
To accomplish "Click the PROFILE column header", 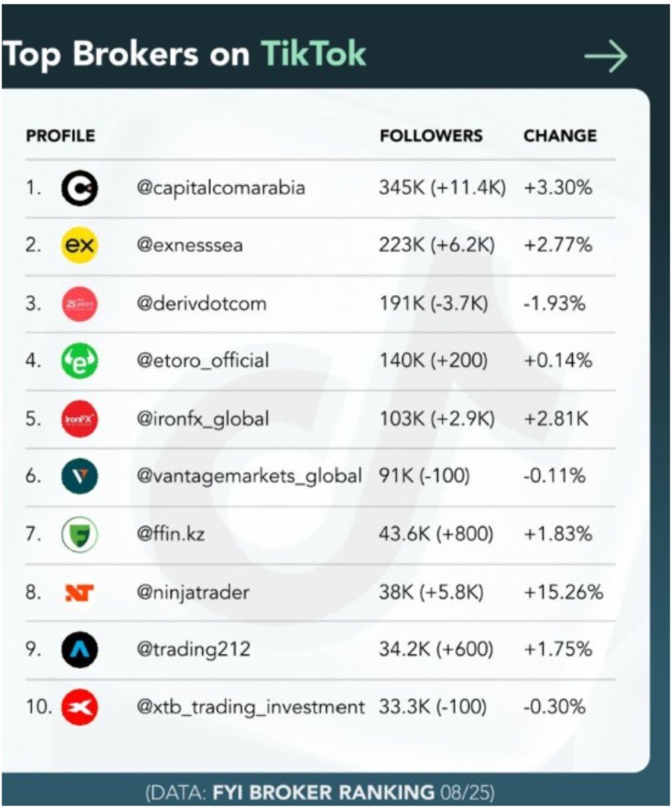I will click(61, 136).
